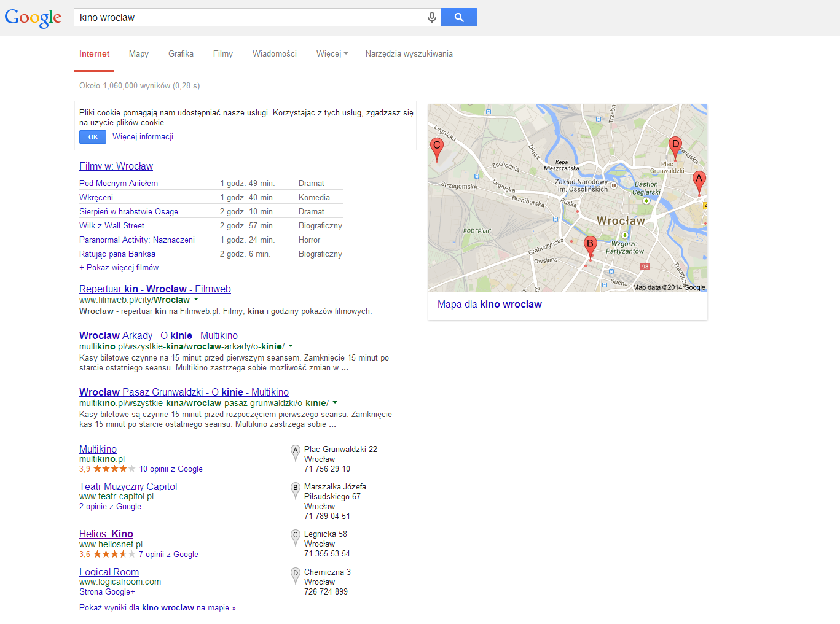840x624 pixels.
Task: Open Helios. Kino listing
Action: (106, 534)
